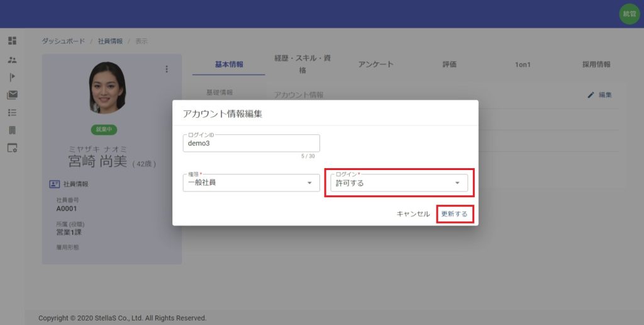Screen dimensions: 644x325
Task: Open the dashboard grid icon in sidebar
Action: (x=12, y=41)
